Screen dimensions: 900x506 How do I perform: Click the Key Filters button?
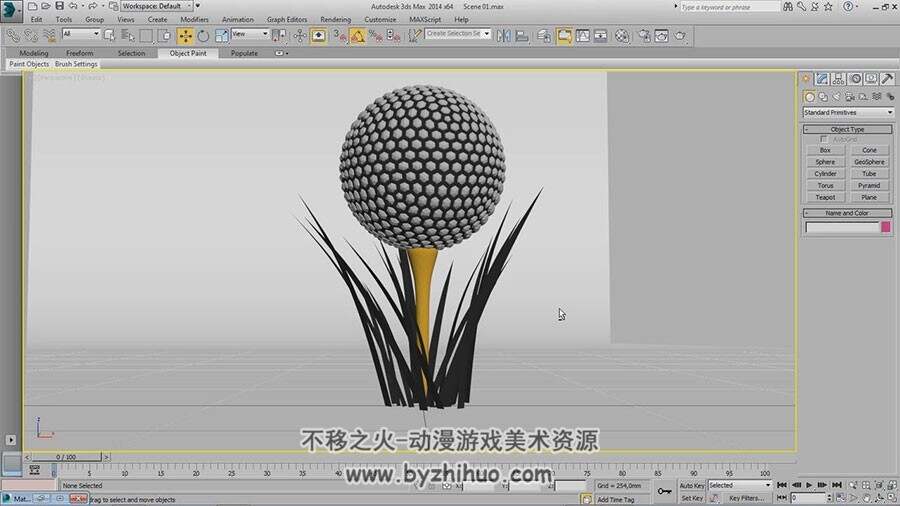[747, 499]
